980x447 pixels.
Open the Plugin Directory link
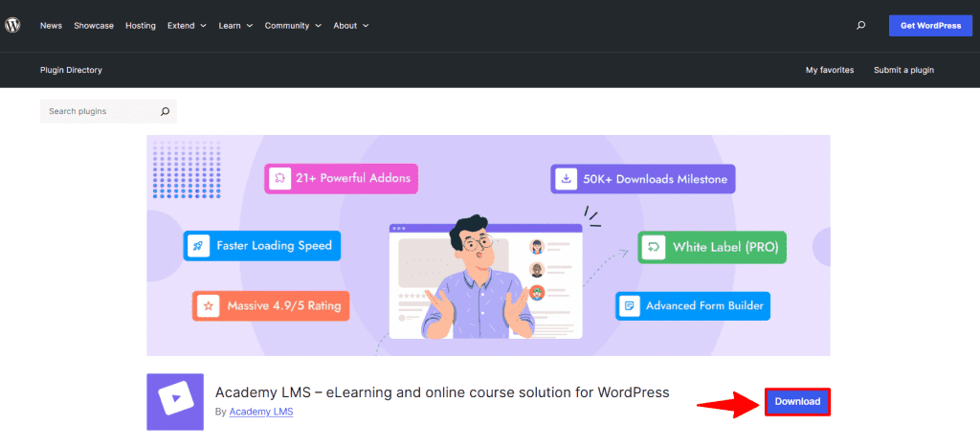[x=71, y=70]
